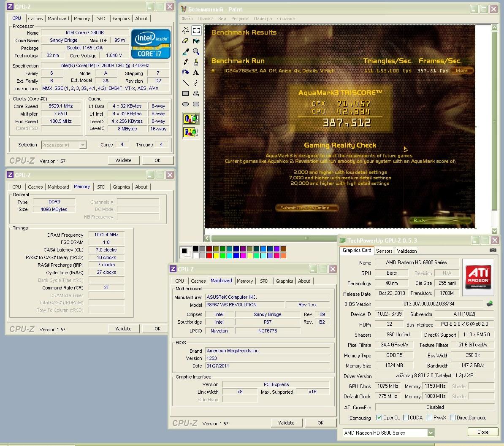Select the Curve tool in Paint
This screenshot has height=446, width=504.
pos(196,83)
